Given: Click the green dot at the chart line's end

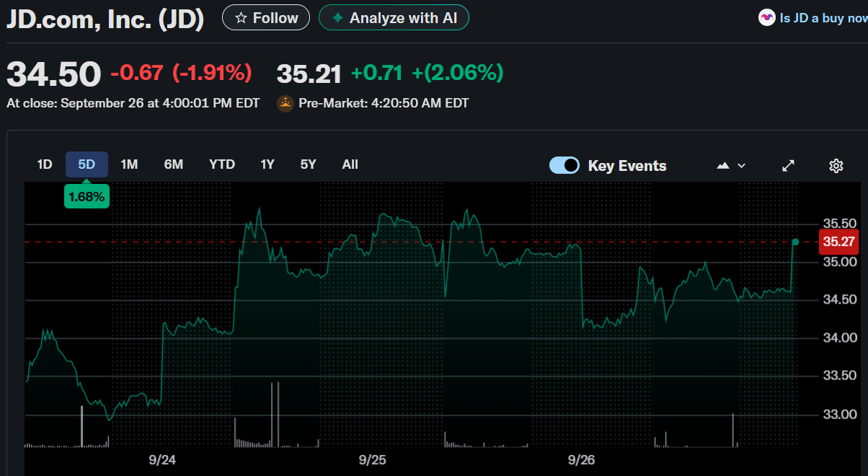Looking at the screenshot, I should (795, 242).
